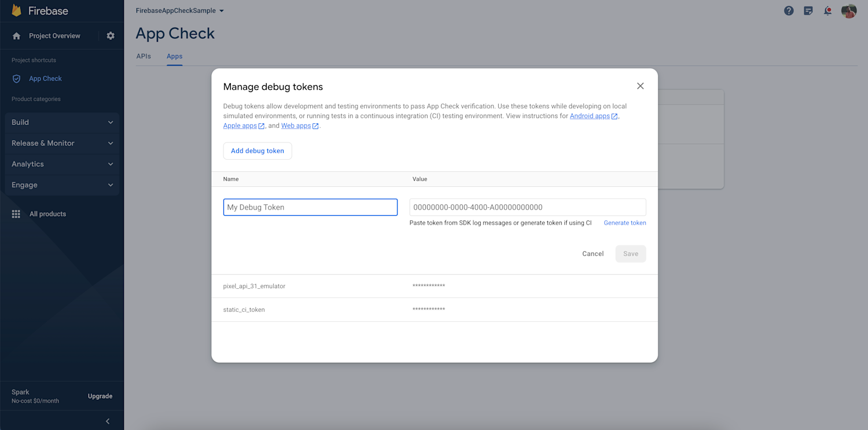
Task: Click Add debug token
Action: tap(257, 150)
